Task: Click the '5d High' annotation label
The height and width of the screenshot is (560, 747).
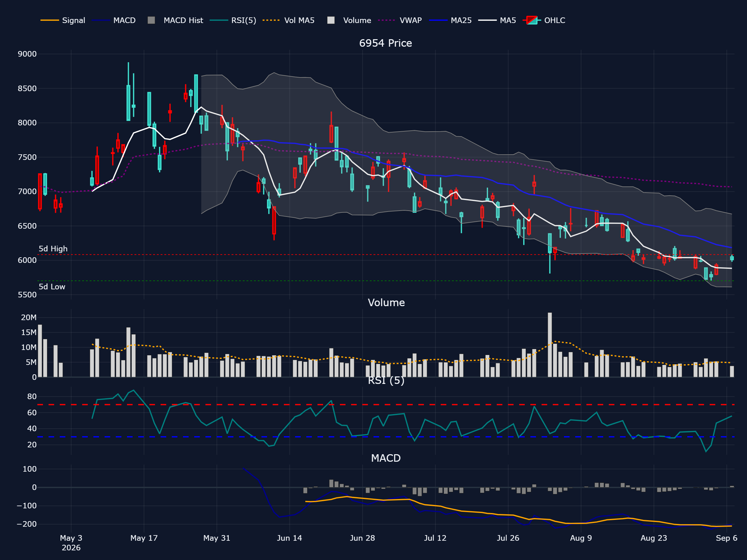Action: click(53, 249)
